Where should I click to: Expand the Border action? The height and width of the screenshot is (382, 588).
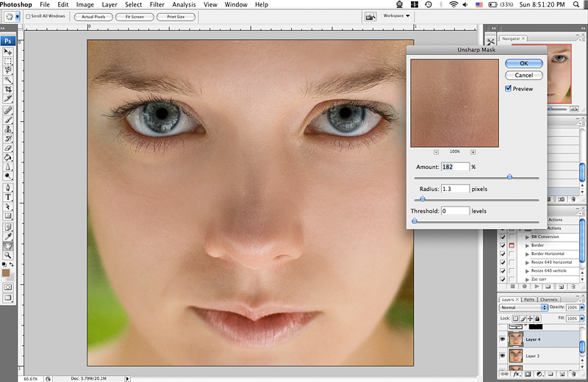point(527,245)
